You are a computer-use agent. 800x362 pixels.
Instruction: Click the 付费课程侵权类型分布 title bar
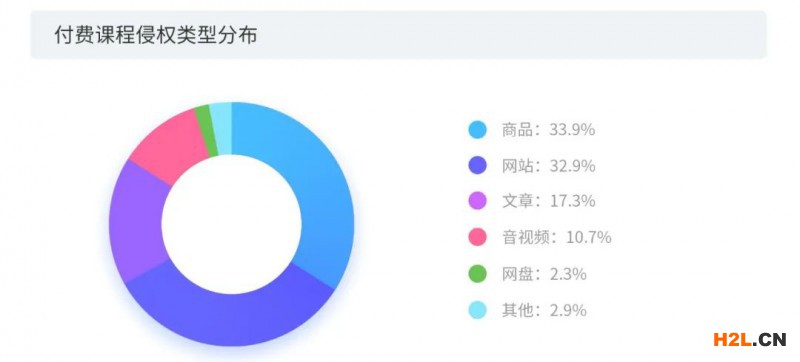click(x=398, y=35)
